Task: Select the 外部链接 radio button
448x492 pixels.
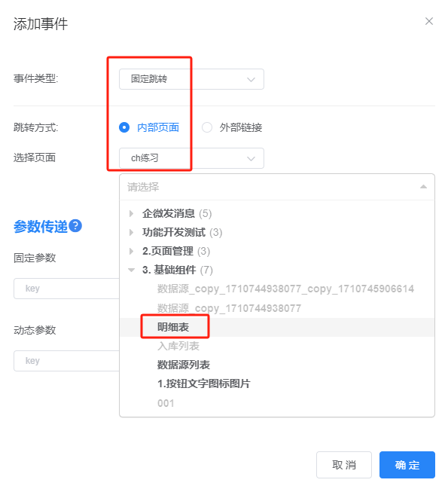Action: pos(206,127)
